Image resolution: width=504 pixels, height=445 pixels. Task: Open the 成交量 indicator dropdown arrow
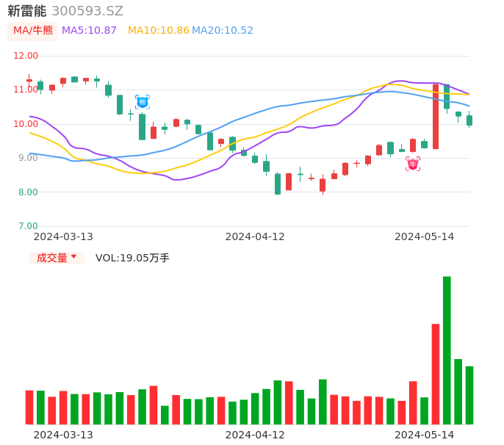pyautogui.click(x=73, y=258)
